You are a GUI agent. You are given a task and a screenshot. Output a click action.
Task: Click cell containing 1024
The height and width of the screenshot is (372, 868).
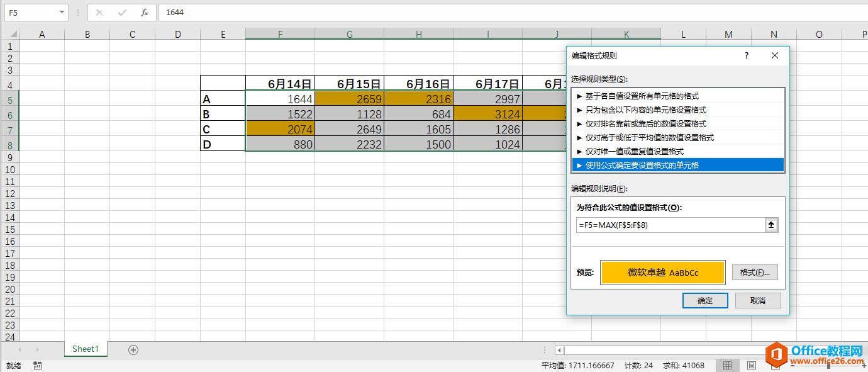488,144
